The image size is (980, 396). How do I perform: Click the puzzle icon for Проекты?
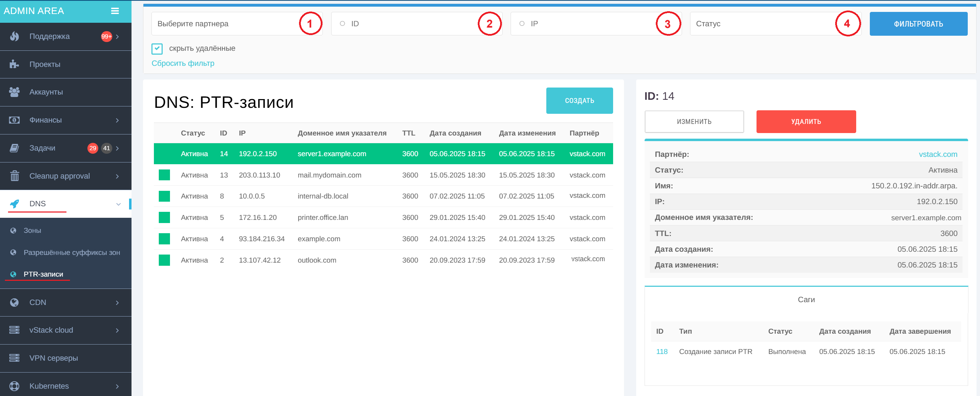tap(14, 64)
